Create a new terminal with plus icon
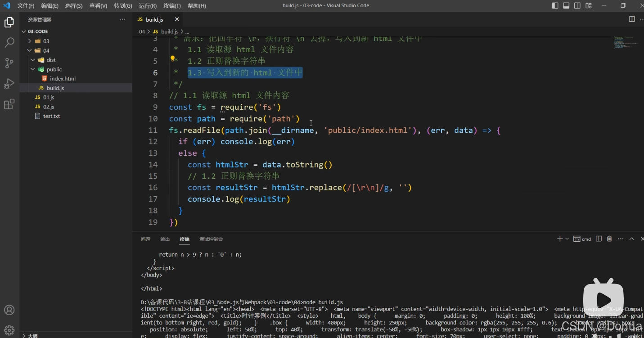This screenshot has height=338, width=644. click(560, 239)
